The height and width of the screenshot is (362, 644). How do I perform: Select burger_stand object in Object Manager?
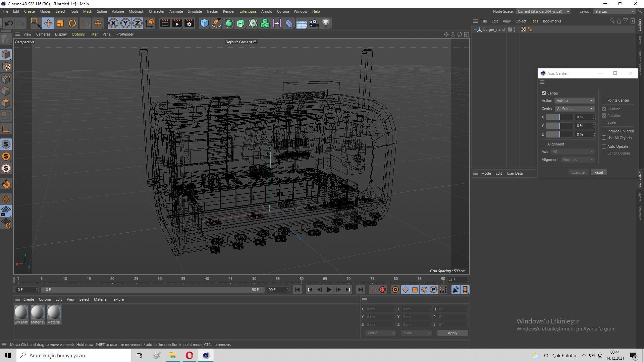point(494,29)
